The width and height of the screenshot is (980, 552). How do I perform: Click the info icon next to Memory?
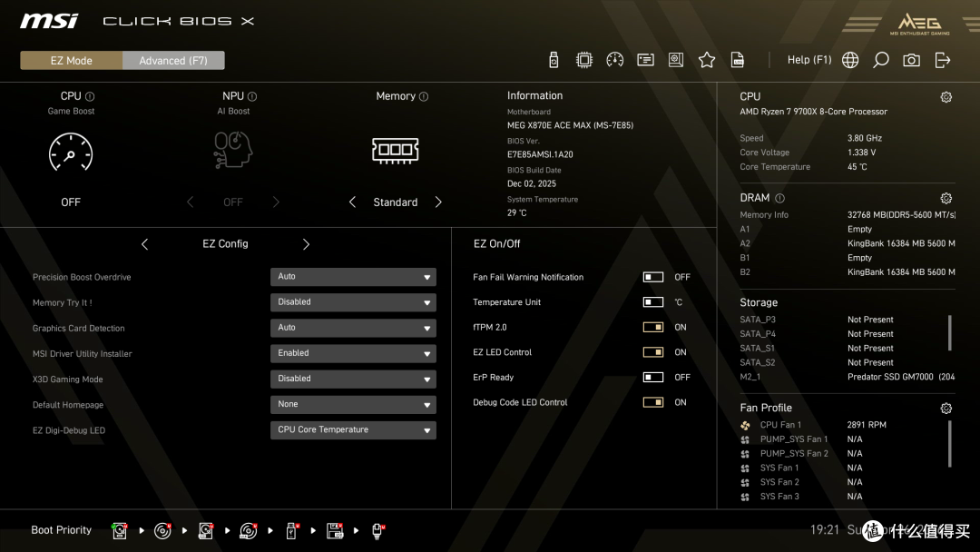tap(424, 96)
